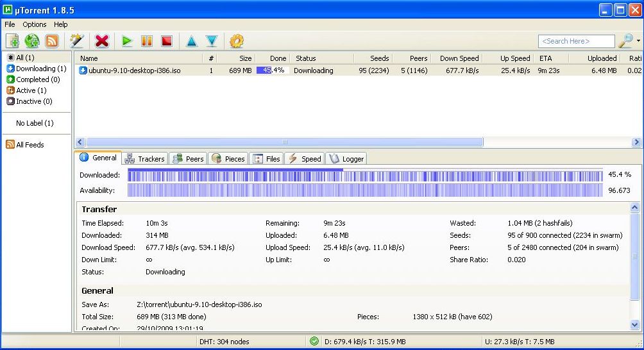Move torrent down the queue arrow

point(212,41)
